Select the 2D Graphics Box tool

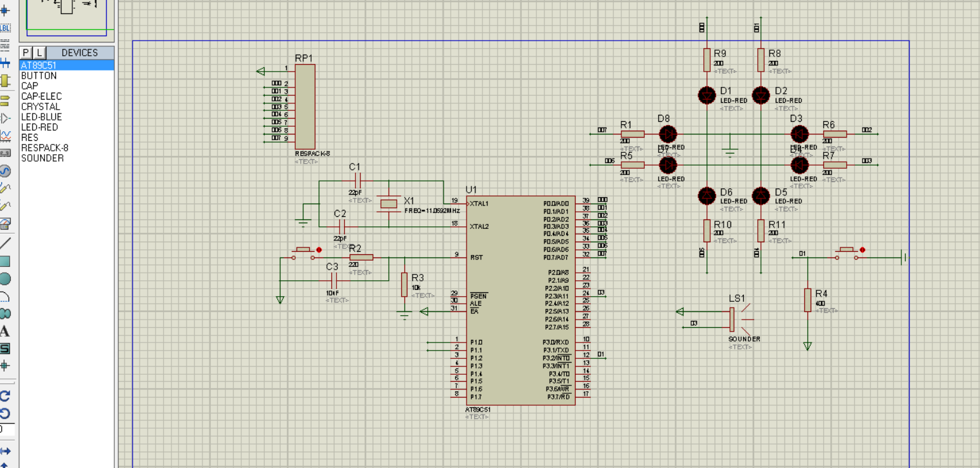point(5,261)
